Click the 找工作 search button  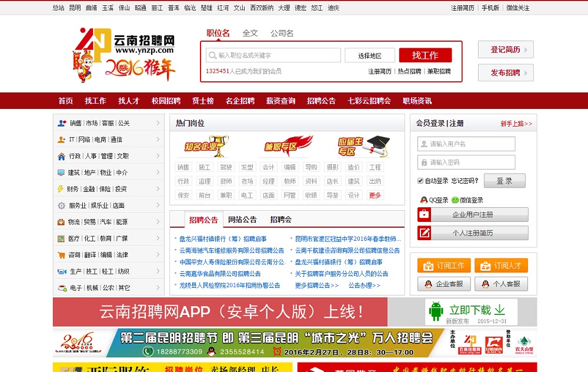(425, 55)
